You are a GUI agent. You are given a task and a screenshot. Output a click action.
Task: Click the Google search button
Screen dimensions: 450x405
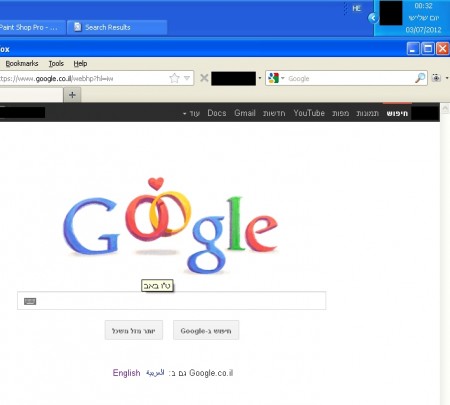pyautogui.click(x=206, y=330)
